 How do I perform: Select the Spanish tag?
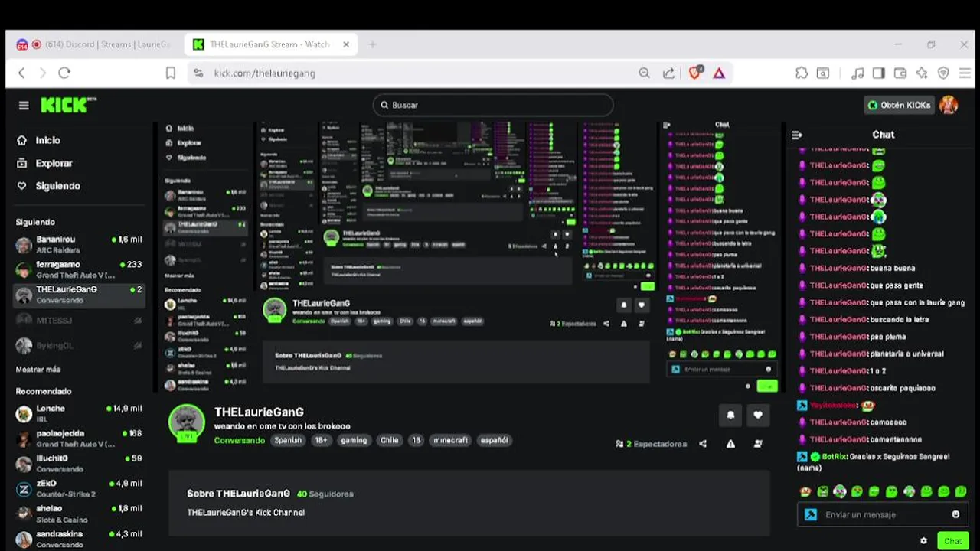(x=288, y=440)
